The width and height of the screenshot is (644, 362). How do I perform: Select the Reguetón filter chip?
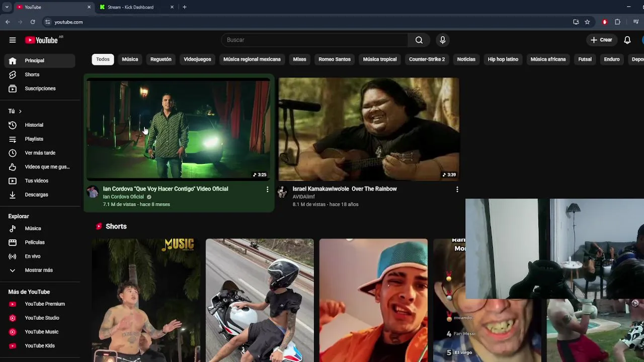161,59
